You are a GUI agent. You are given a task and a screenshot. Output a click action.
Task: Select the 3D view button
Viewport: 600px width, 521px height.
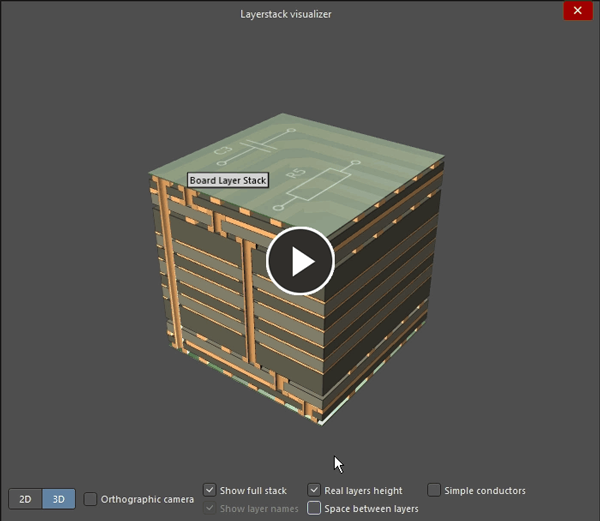point(58,498)
